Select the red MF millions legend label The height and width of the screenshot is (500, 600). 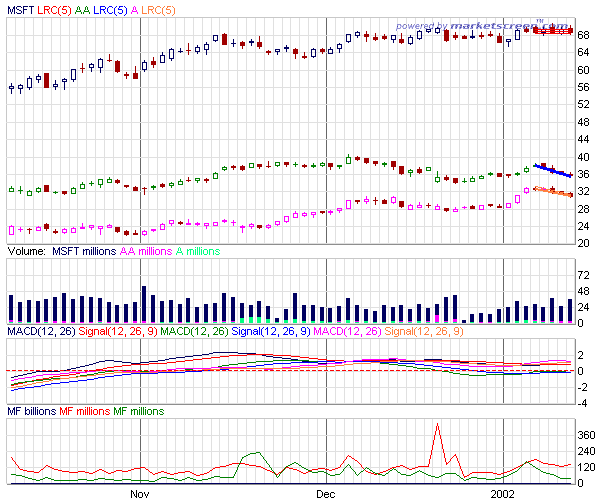pyautogui.click(x=85, y=412)
